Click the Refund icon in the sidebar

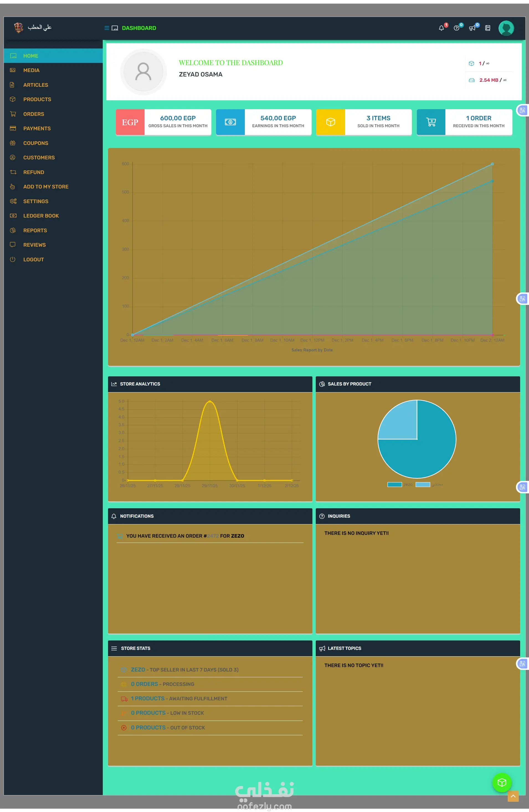click(13, 172)
